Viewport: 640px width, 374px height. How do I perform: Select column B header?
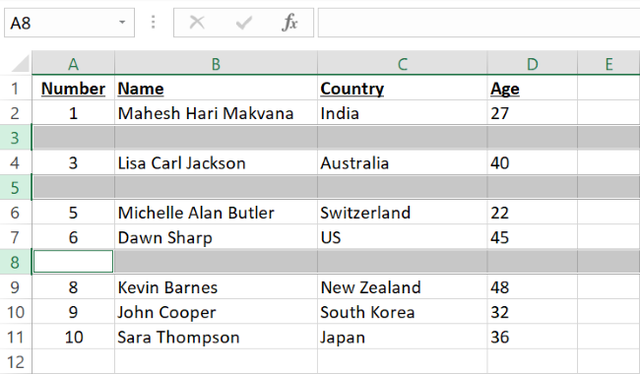click(x=216, y=64)
